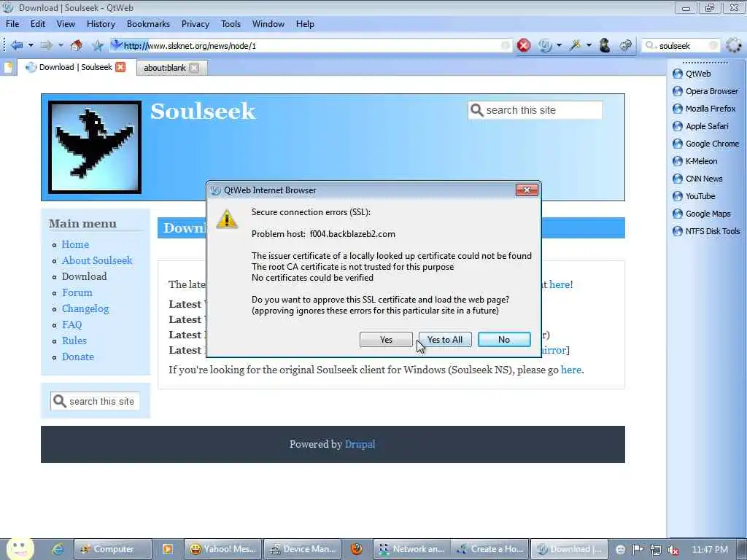The width and height of the screenshot is (747, 560).
Task: Open the YouTube bookmark
Action: coord(694,196)
